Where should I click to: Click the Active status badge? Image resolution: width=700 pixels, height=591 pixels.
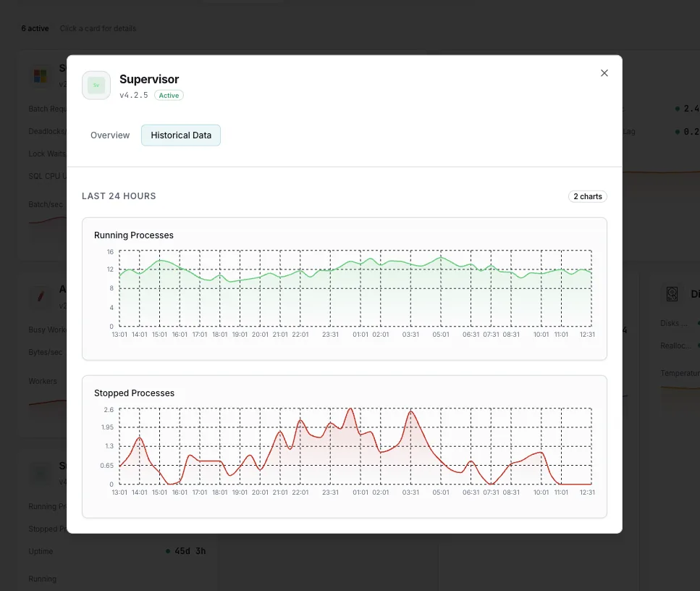(x=169, y=96)
